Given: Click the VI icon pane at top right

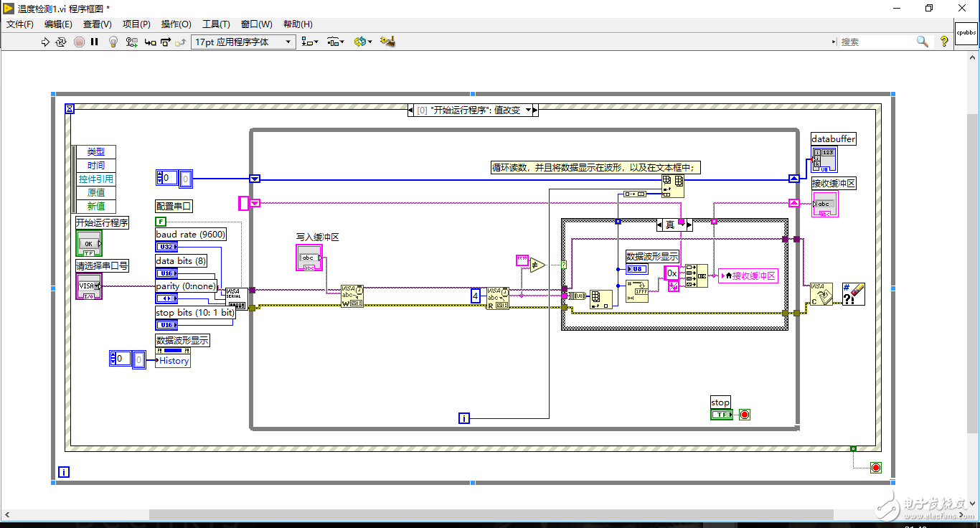Looking at the screenshot, I should coord(966,32).
